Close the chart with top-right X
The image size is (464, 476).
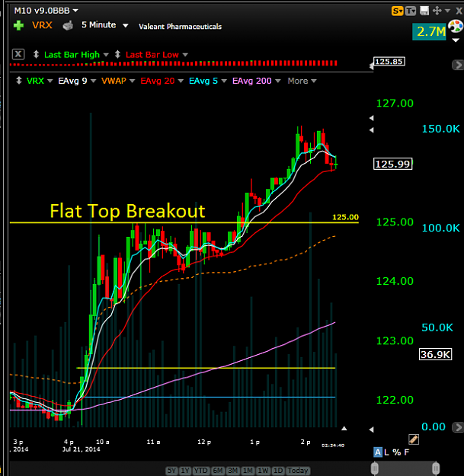pos(459,11)
